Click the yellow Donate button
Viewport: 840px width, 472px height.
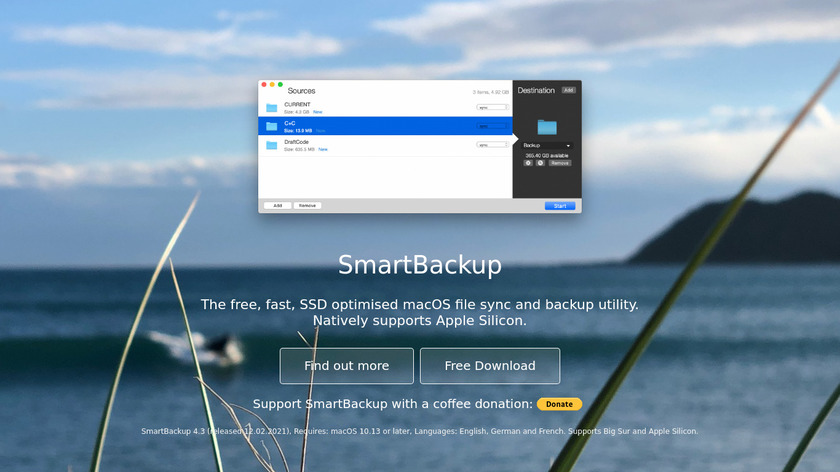559,404
